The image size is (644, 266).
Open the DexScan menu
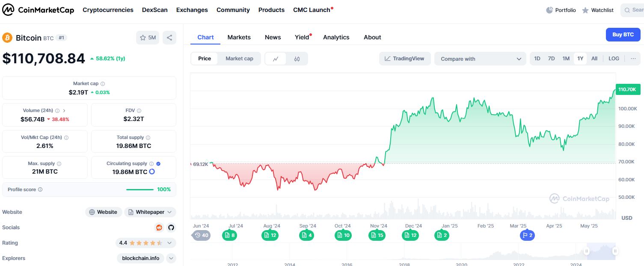click(155, 10)
